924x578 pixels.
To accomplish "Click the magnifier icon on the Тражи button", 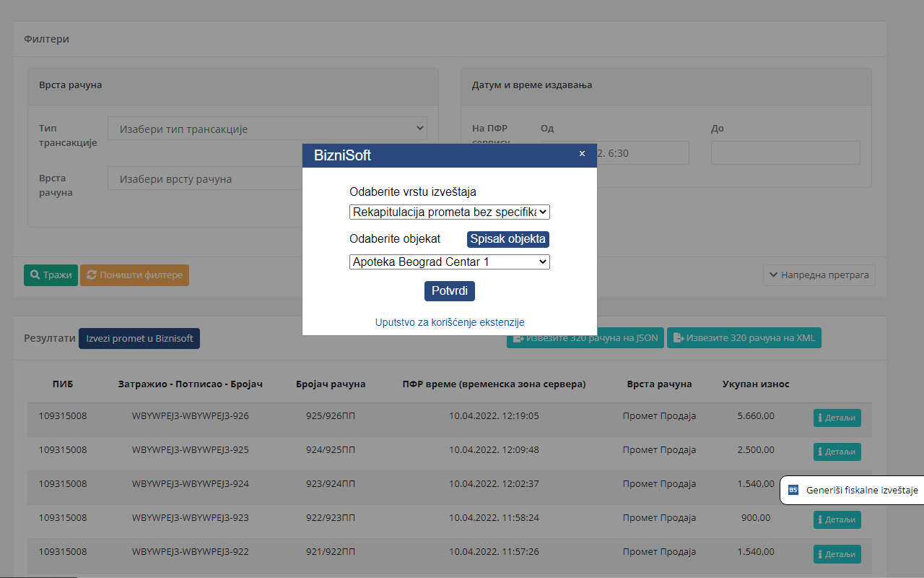I will click(x=35, y=275).
